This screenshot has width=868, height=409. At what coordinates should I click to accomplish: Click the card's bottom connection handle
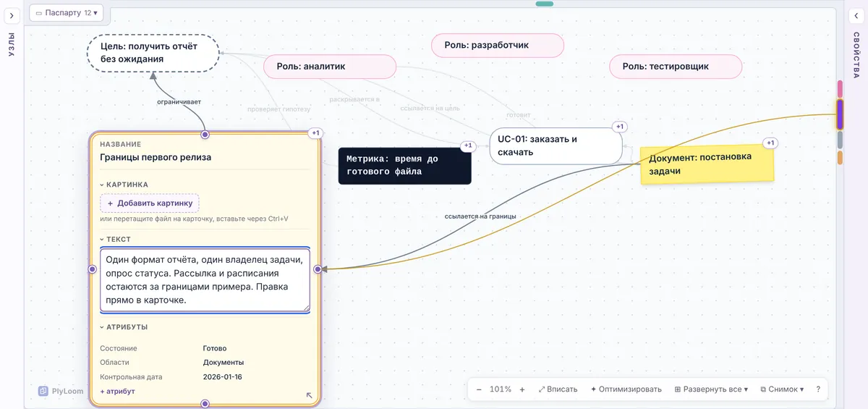(205, 403)
